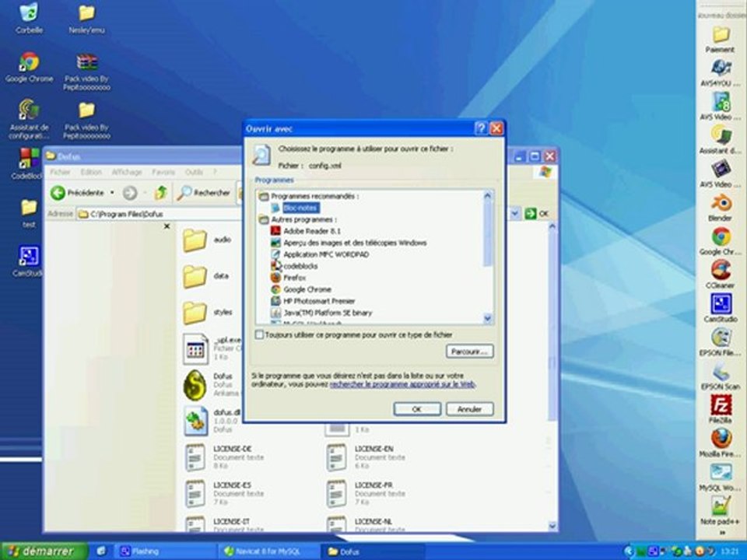Click Annuler to cancel the dialog
Image resolution: width=747 pixels, height=560 pixels.
tap(469, 409)
